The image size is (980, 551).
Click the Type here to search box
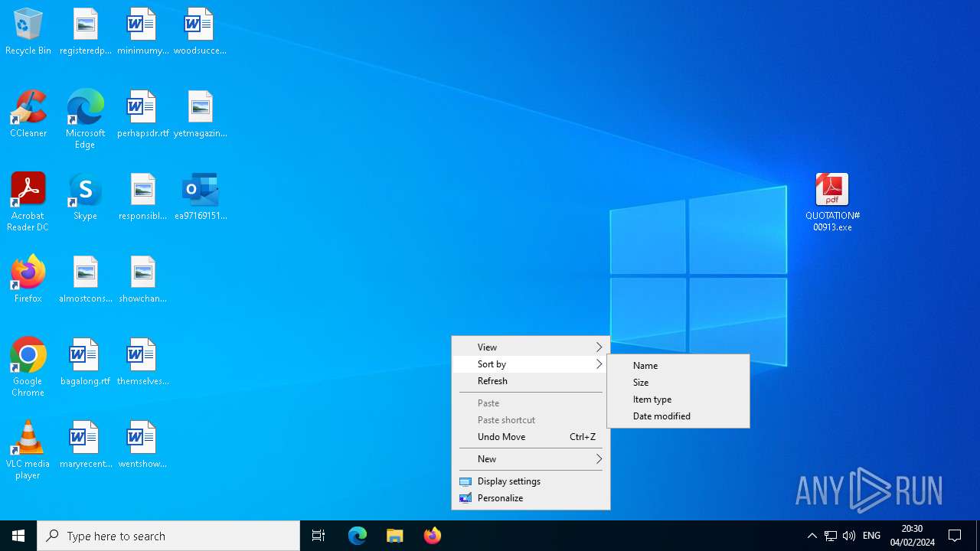168,536
